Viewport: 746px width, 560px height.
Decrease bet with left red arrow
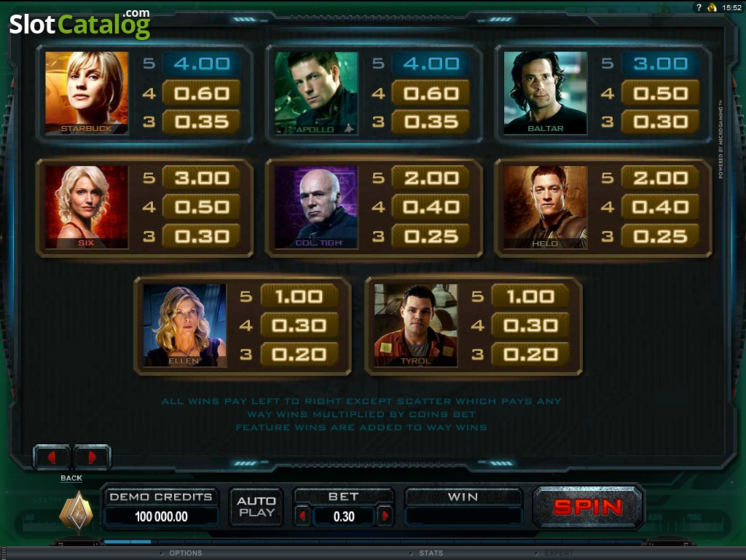(302, 516)
